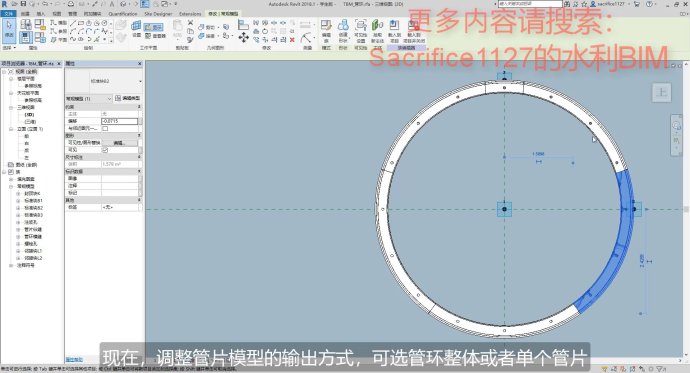Select 邻接块L2 in project browser

tap(33, 258)
